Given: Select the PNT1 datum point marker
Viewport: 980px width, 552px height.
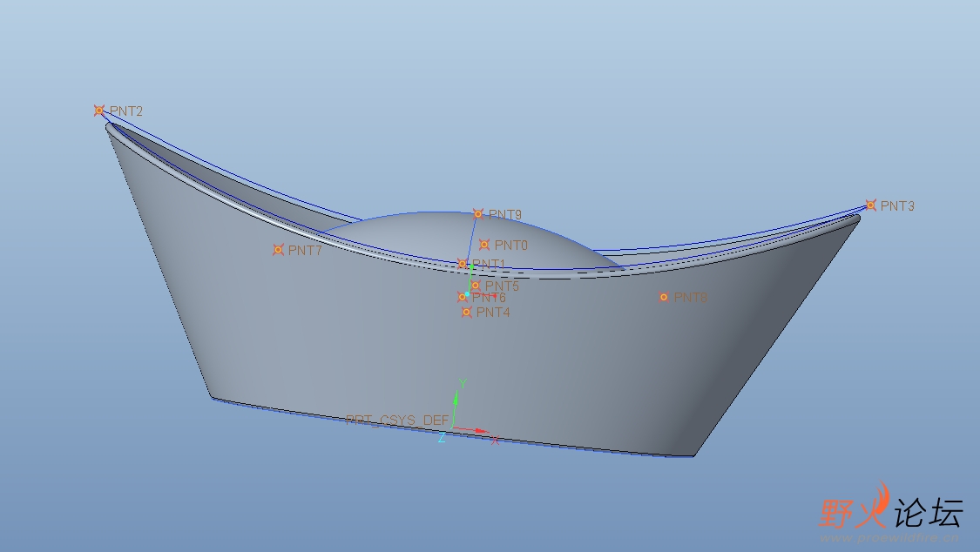Looking at the screenshot, I should click(463, 263).
